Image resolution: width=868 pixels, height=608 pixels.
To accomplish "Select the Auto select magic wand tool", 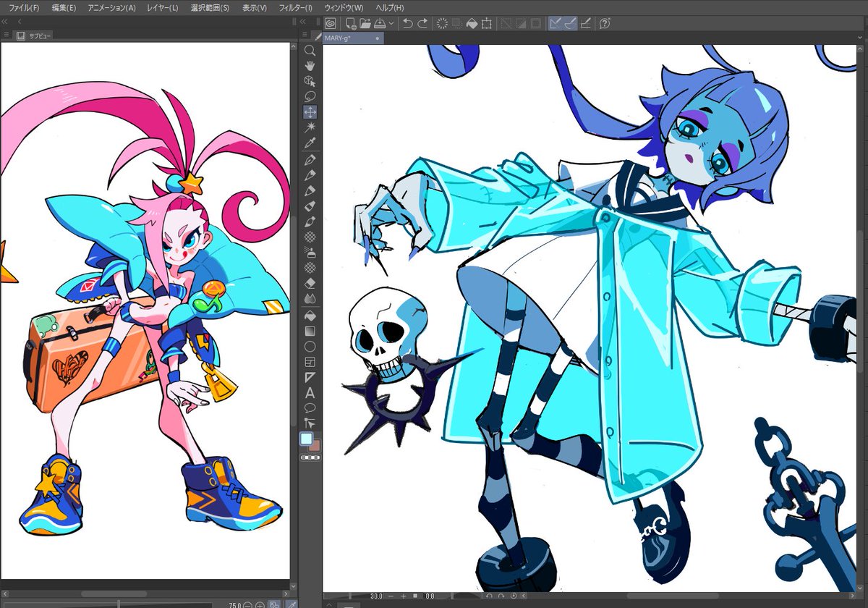I will [310, 127].
